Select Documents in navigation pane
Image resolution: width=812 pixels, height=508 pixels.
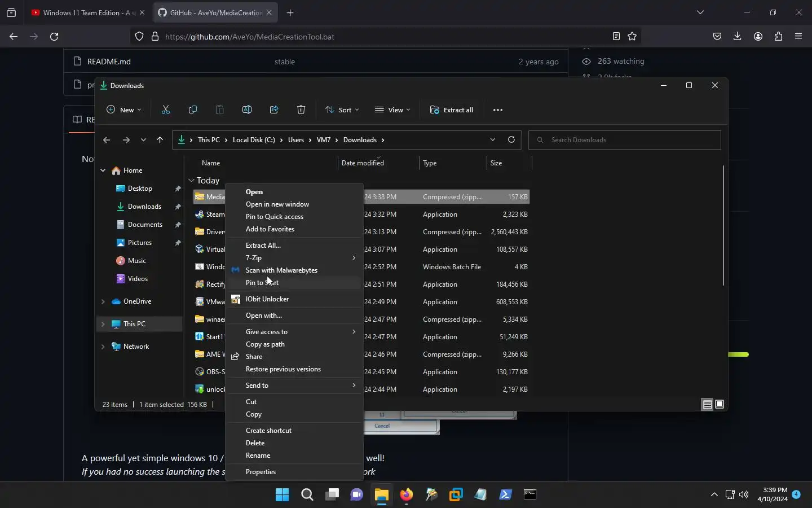pyautogui.click(x=145, y=225)
